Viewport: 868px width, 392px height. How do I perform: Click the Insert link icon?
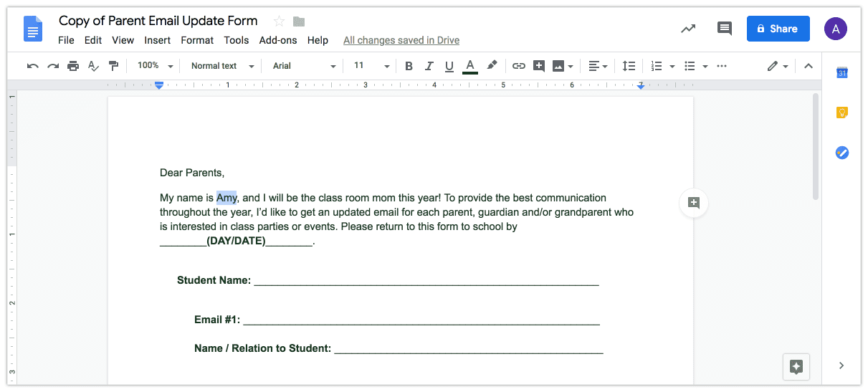[519, 66]
